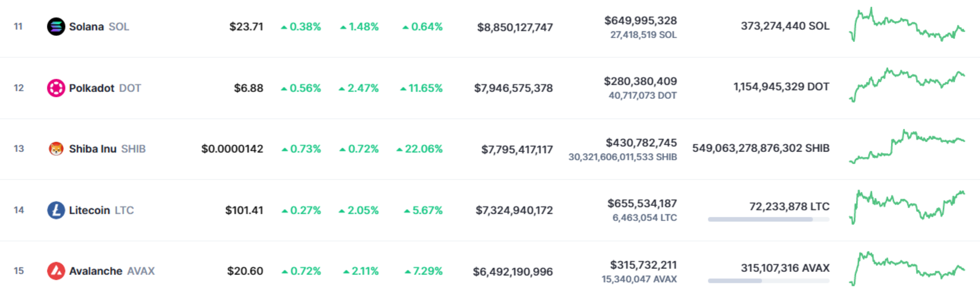Click Avalanche circulating supply progress bar
The height and width of the screenshot is (296, 980).
click(x=768, y=281)
